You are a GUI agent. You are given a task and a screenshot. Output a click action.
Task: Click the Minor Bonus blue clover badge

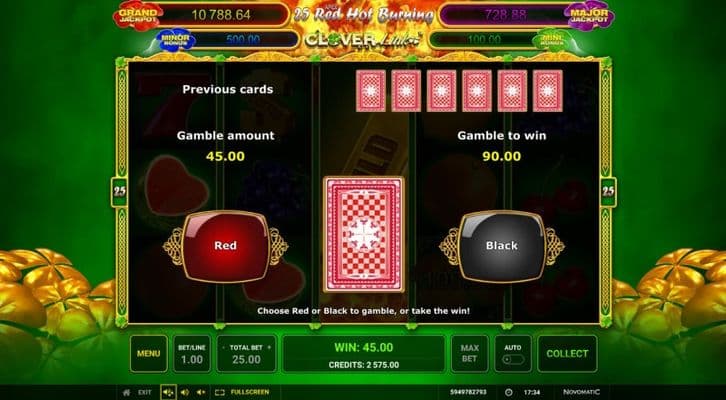[175, 39]
